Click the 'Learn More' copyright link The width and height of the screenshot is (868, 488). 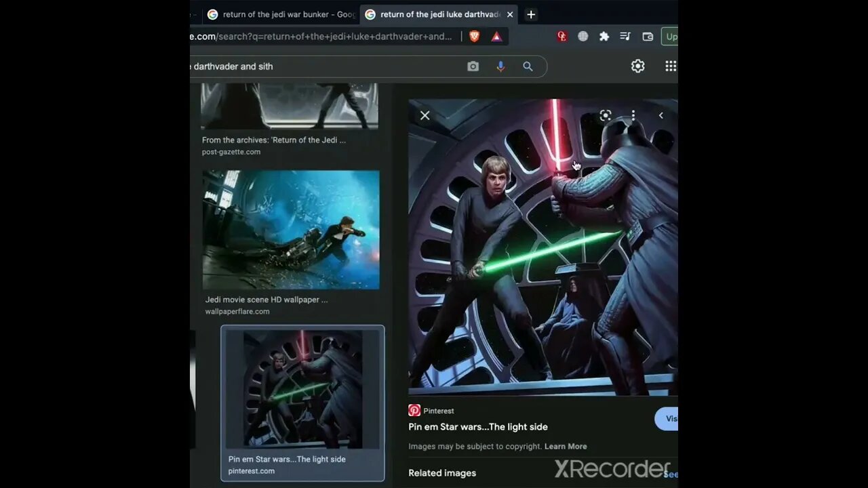[566, 447]
